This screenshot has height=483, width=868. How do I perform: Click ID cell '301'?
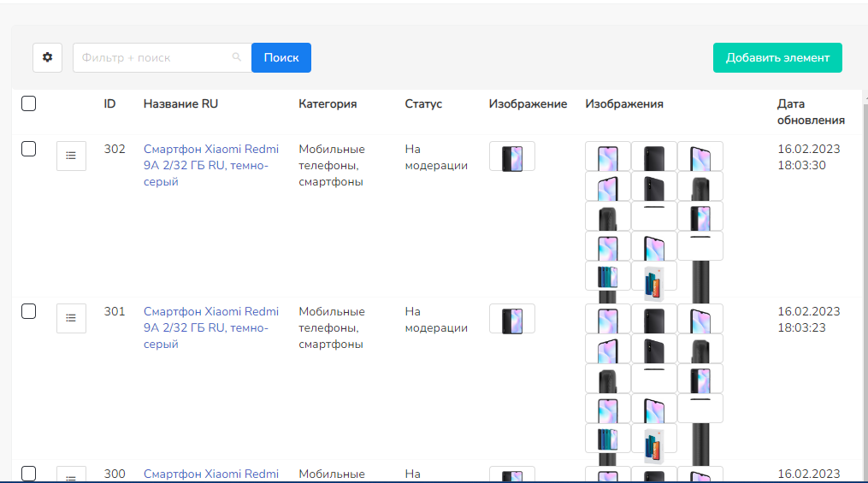point(115,311)
